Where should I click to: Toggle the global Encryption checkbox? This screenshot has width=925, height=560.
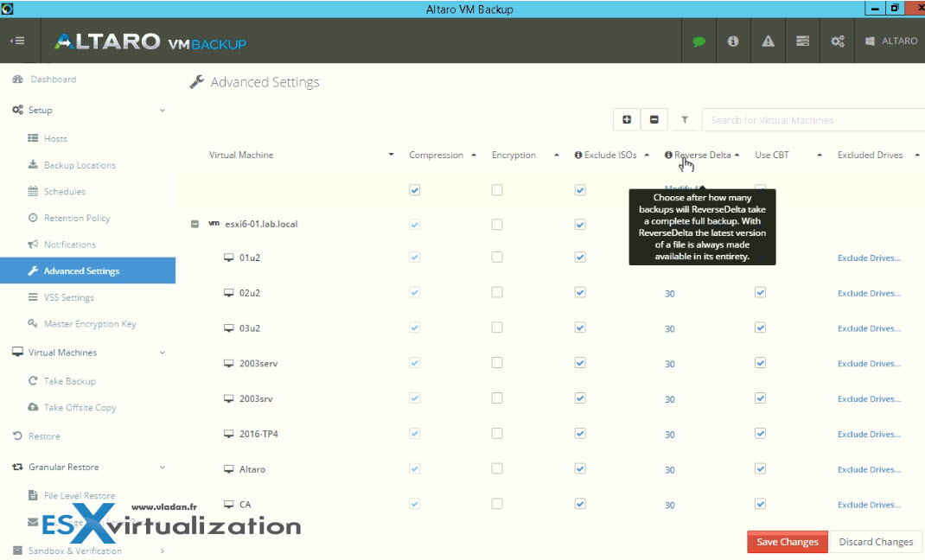[497, 190]
